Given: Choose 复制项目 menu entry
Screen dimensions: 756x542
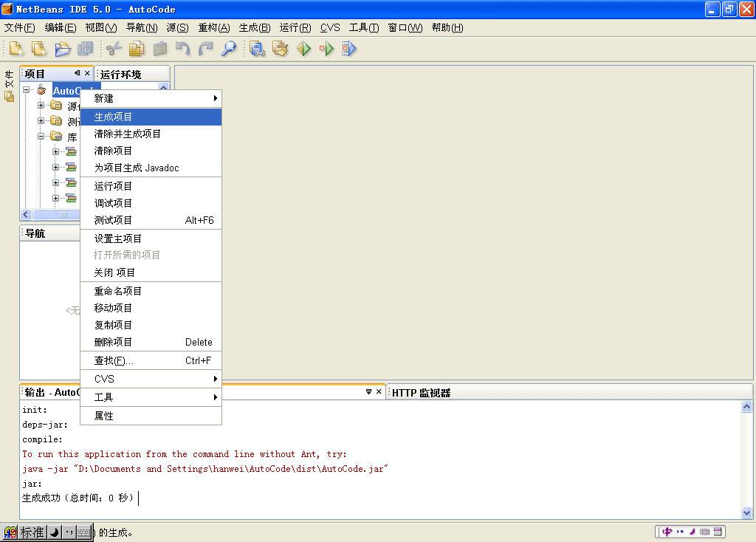Looking at the screenshot, I should (151, 325).
